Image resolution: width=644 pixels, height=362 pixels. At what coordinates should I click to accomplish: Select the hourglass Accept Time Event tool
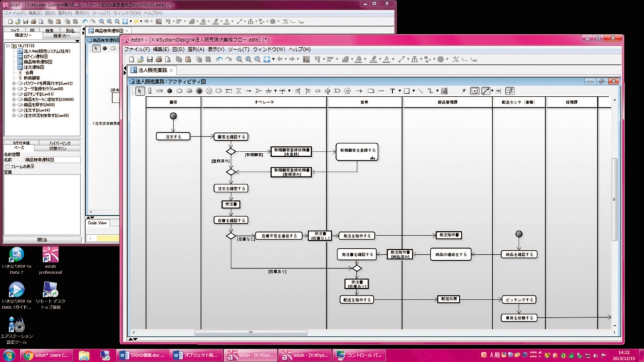239,91
